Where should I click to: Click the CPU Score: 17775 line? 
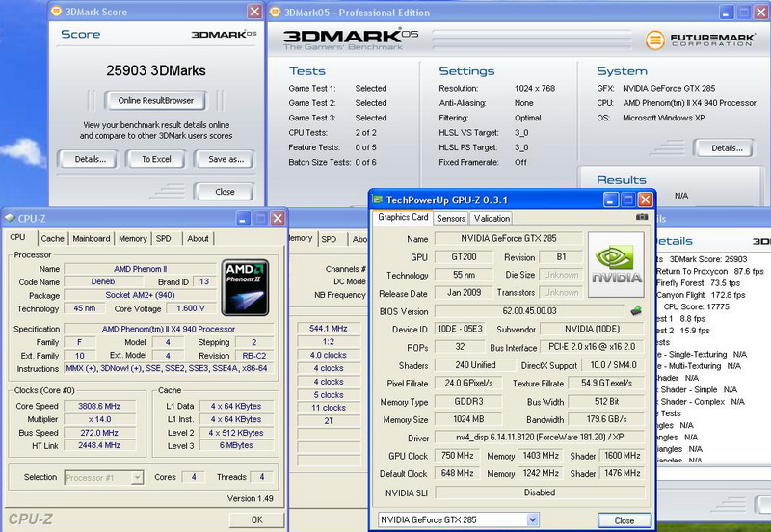[x=696, y=306]
